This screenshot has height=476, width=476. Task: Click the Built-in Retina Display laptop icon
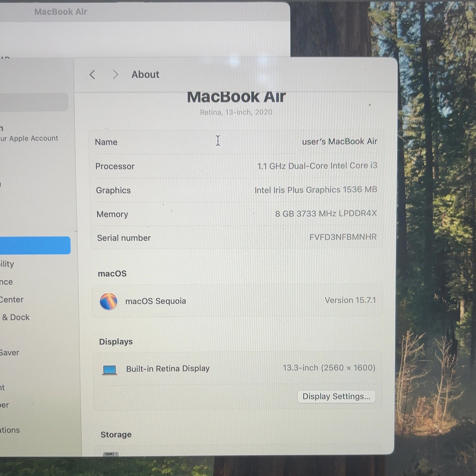coord(109,370)
